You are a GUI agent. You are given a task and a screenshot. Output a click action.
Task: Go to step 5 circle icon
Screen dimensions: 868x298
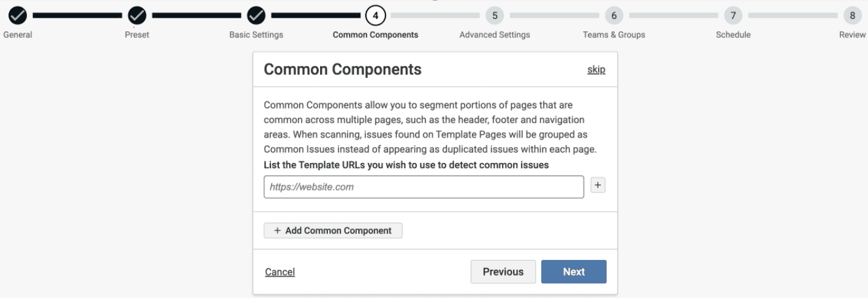point(495,15)
